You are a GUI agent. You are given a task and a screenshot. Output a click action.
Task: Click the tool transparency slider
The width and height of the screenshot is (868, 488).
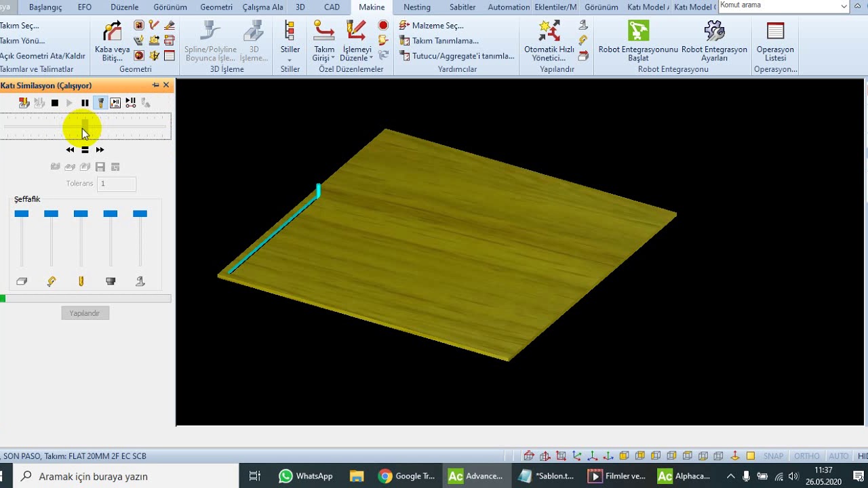81,239
